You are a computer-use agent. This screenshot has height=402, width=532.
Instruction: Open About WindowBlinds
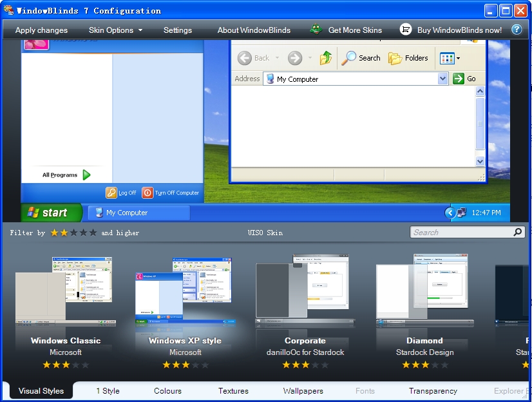coord(254,30)
